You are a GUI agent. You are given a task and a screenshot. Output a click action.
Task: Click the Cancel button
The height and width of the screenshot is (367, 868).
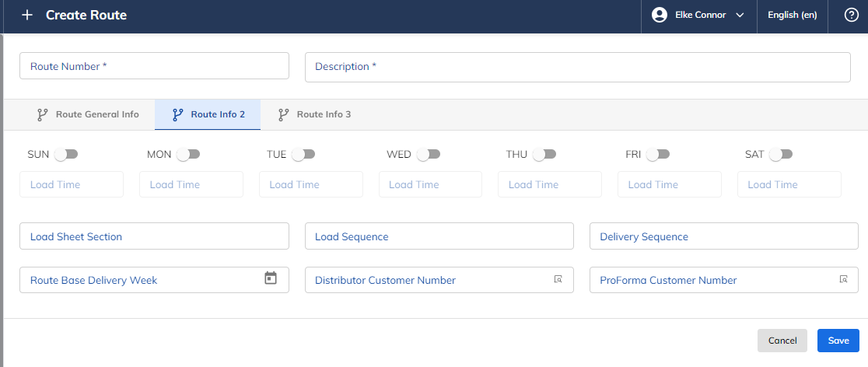tap(782, 341)
